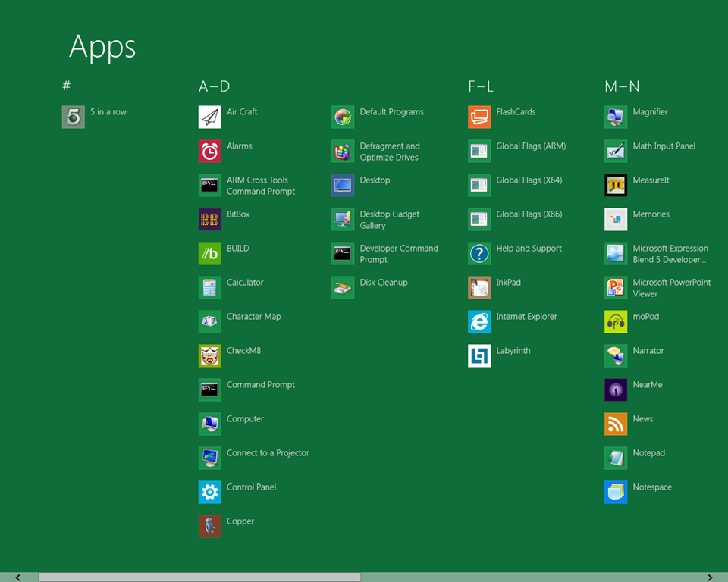Open the Control Panel gear icon
The height and width of the screenshot is (582, 728).
point(210,492)
